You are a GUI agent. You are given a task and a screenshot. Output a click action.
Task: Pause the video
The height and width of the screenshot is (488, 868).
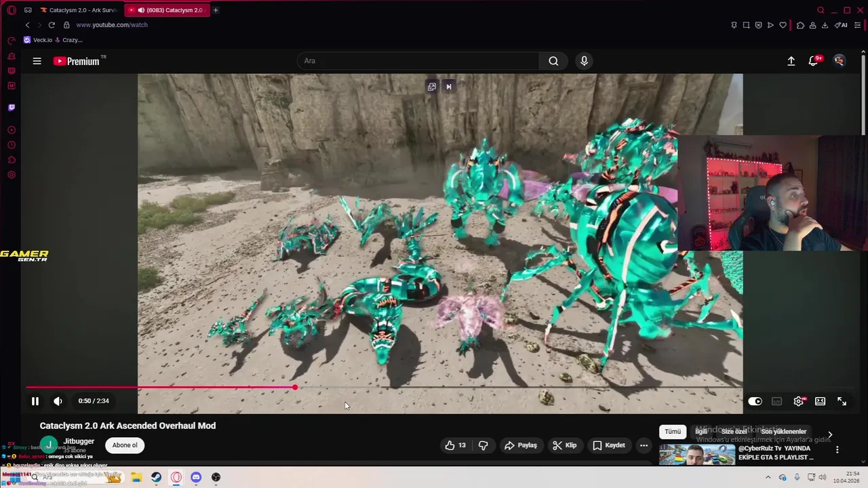tap(35, 401)
